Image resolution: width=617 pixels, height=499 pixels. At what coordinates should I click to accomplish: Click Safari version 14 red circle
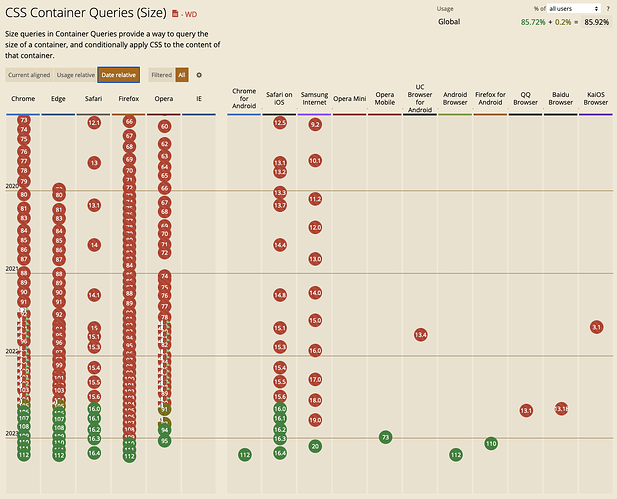[x=94, y=245]
